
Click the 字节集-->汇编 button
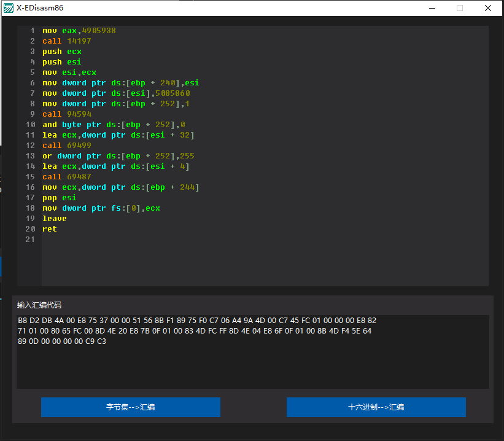pos(131,407)
